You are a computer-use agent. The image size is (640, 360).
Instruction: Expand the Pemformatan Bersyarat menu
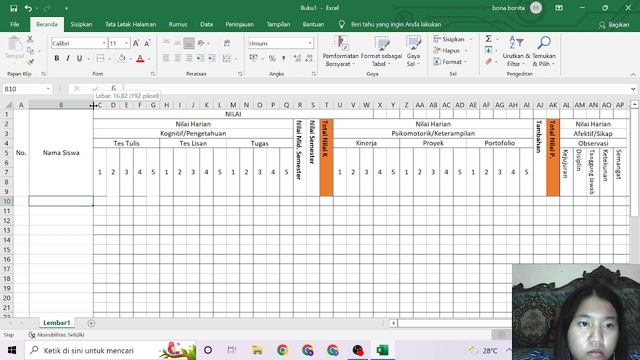341,52
